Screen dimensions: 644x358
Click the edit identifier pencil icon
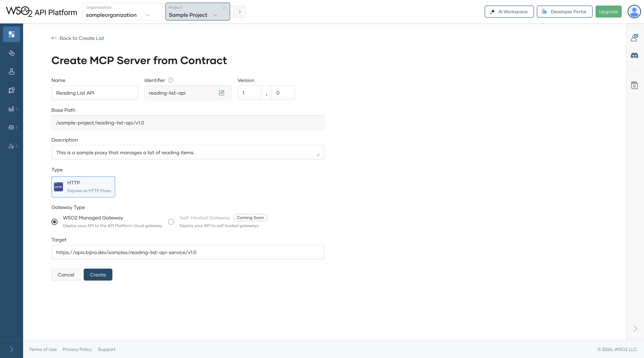click(x=222, y=93)
